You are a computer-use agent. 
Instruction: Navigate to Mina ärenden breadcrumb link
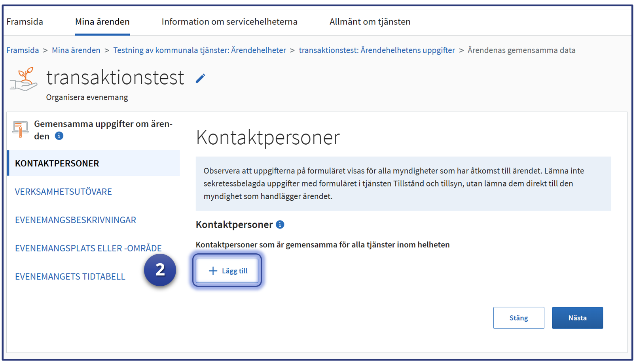(76, 50)
